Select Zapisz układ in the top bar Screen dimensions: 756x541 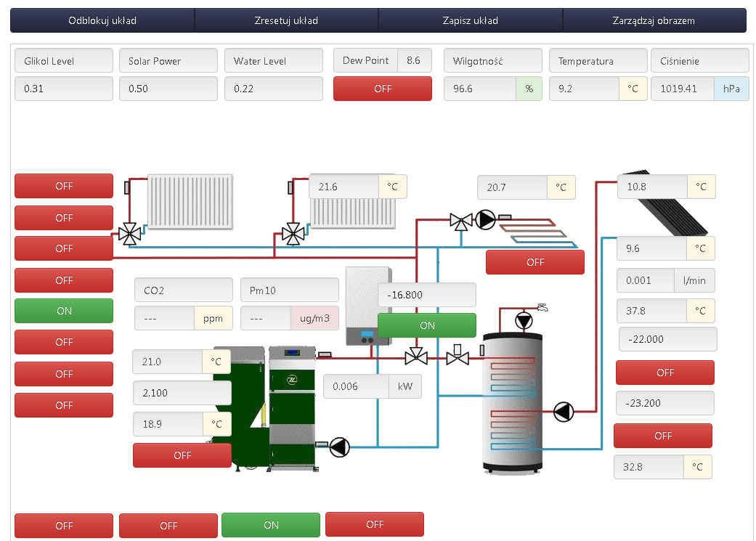click(470, 20)
